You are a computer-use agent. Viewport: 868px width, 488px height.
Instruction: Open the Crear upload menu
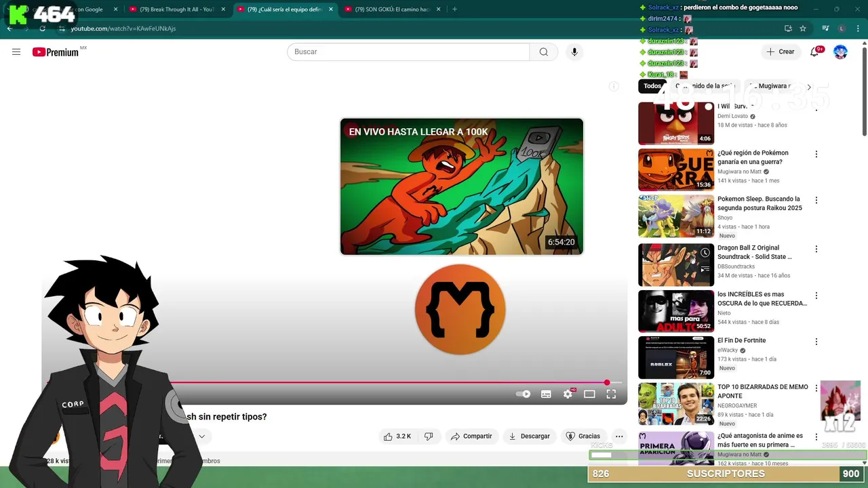[781, 52]
